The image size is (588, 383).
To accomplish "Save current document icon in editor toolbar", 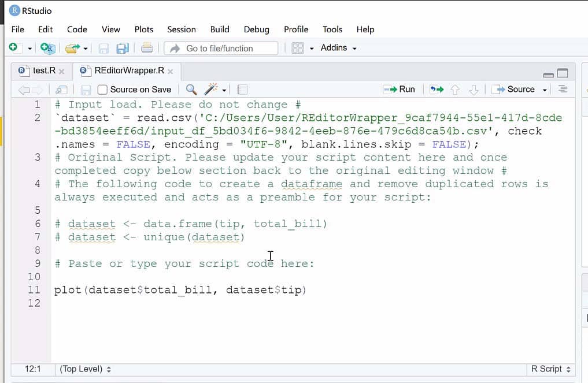I will click(86, 90).
